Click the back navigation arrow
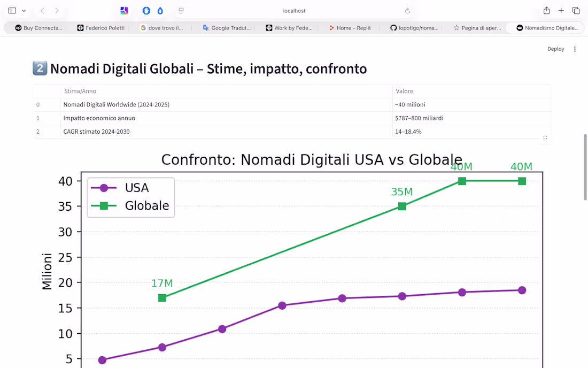Viewport: 588px width, 368px height. [42, 10]
